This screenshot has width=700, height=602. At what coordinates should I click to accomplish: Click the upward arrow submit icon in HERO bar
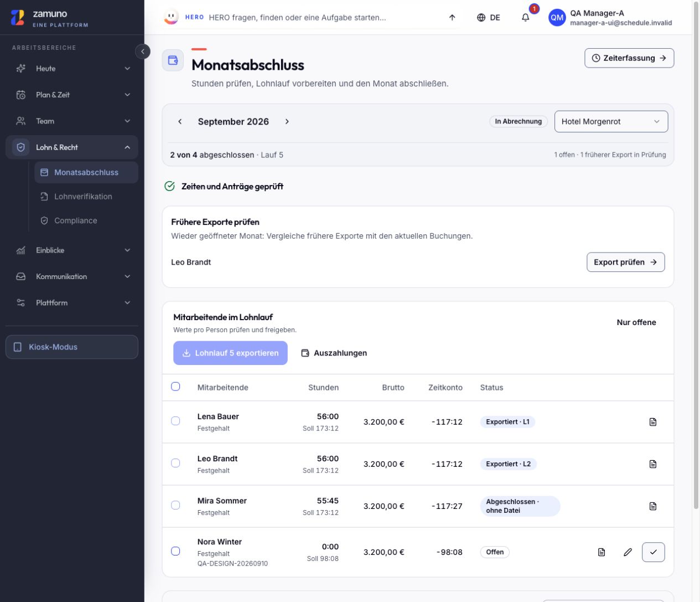pos(452,18)
